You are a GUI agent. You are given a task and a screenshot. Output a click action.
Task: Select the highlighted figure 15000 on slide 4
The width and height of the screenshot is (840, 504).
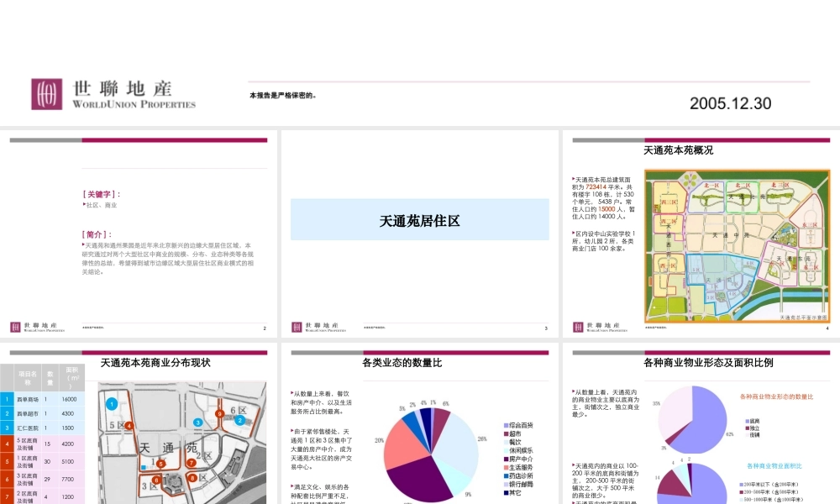(x=606, y=209)
